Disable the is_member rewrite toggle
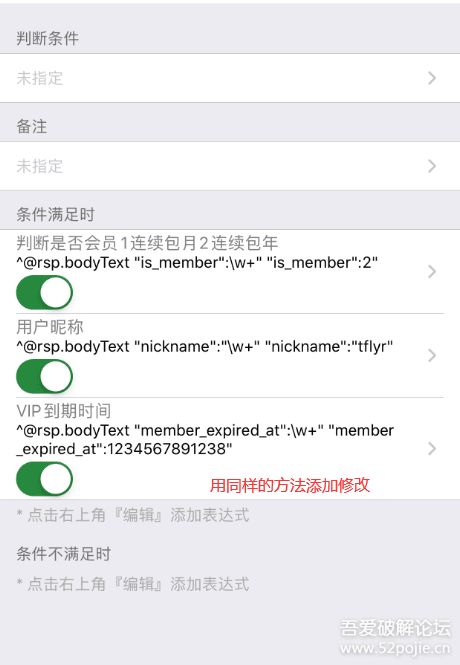This screenshot has width=460, height=665. coord(45,292)
